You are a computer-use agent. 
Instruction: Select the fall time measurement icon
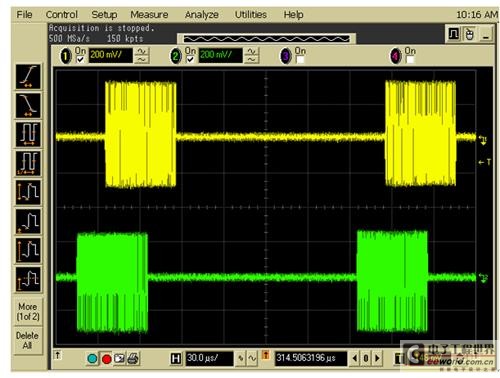point(28,105)
